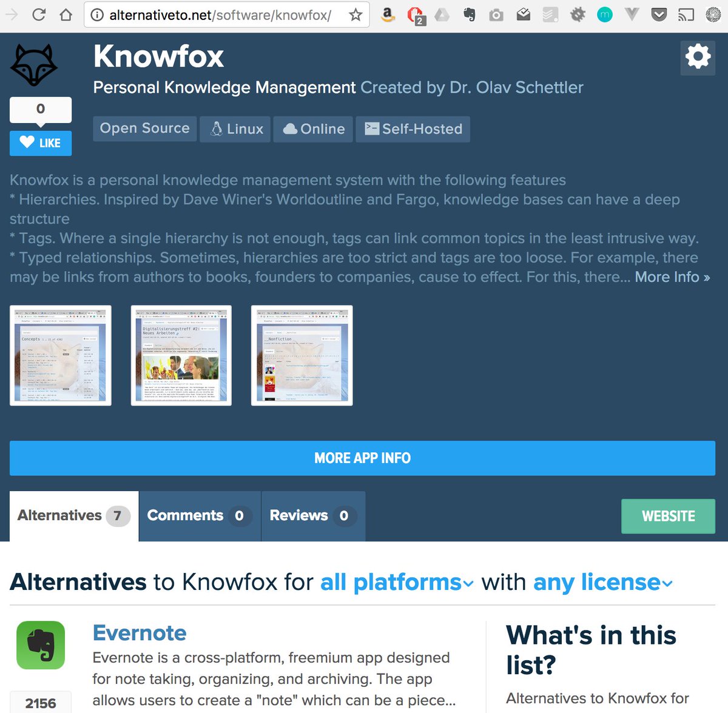Click the Knowfox fox logo
Screen dimensions: 728x713
34,65
